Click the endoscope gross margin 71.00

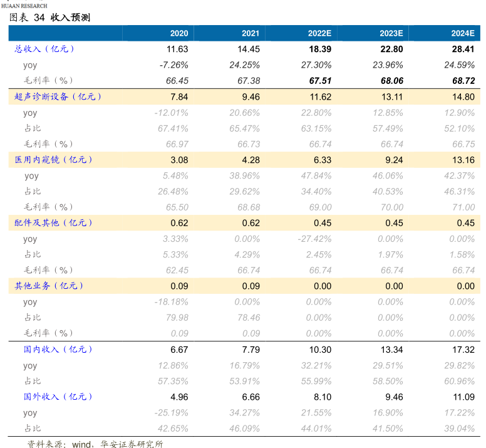coord(463,207)
